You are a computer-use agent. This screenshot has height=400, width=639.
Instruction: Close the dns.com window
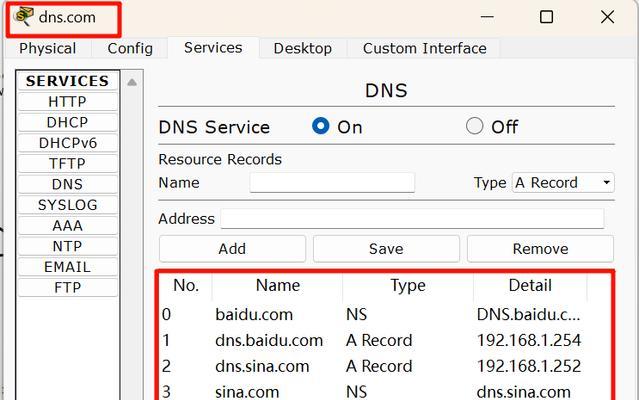[x=607, y=17]
